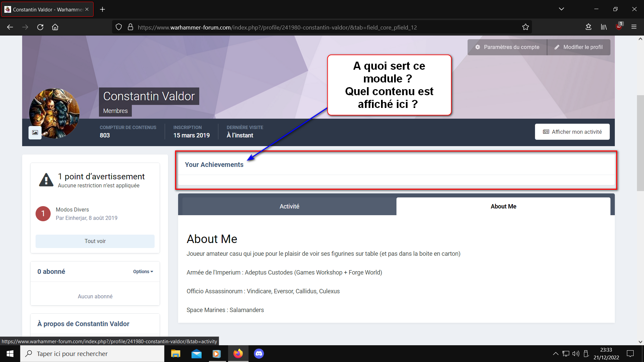Select the About Me tab
Image resolution: width=644 pixels, height=362 pixels.
coord(503,206)
